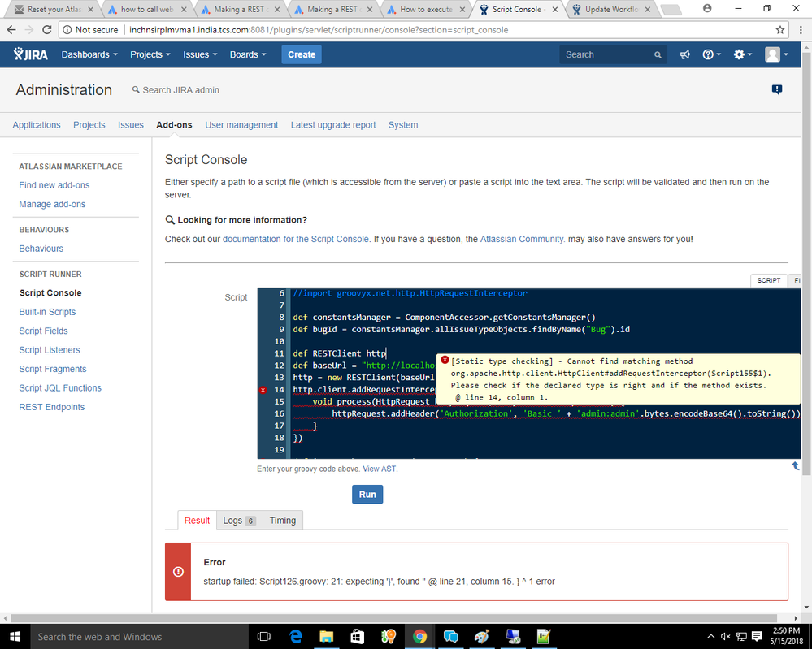Run the groovy script
The image size is (812, 649).
(x=367, y=494)
